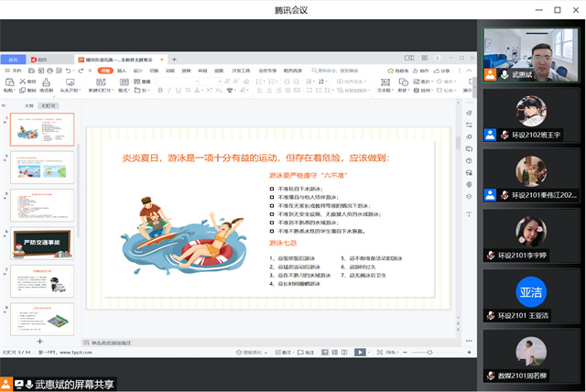586x392 pixels.
Task: Click the zoom in plus button
Action: pyautogui.click(x=469, y=352)
